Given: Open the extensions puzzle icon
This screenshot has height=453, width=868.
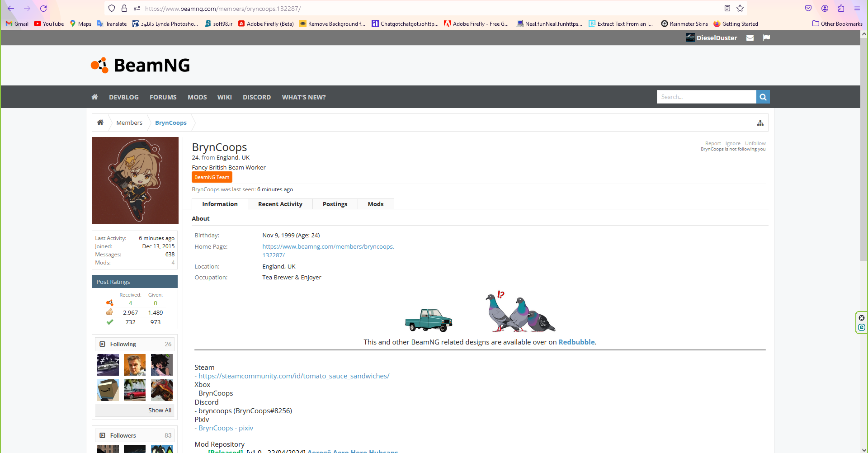Looking at the screenshot, I should click(x=841, y=9).
